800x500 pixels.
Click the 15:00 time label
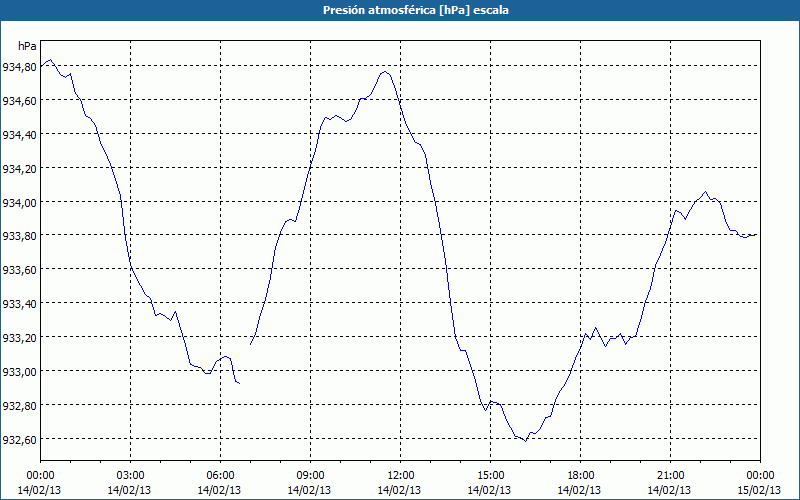(490, 476)
